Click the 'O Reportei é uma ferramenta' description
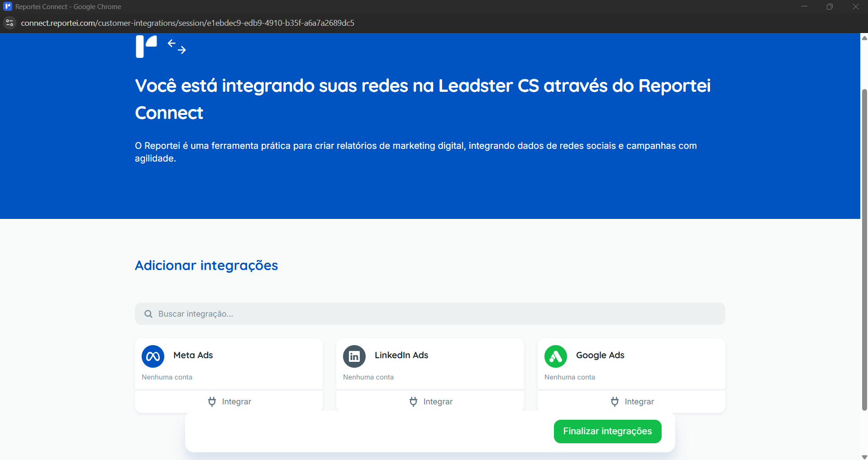The height and width of the screenshot is (460, 868). point(416,152)
